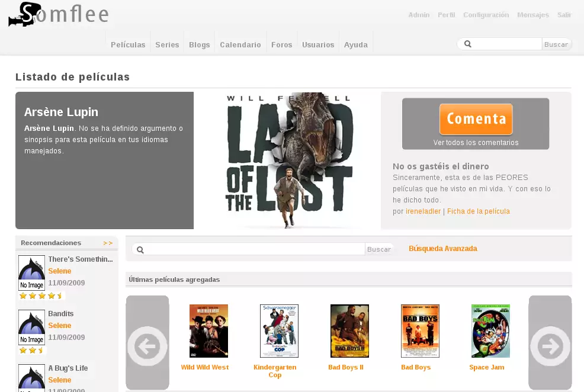Click the No os gastéis el dinero heading

coord(441,166)
